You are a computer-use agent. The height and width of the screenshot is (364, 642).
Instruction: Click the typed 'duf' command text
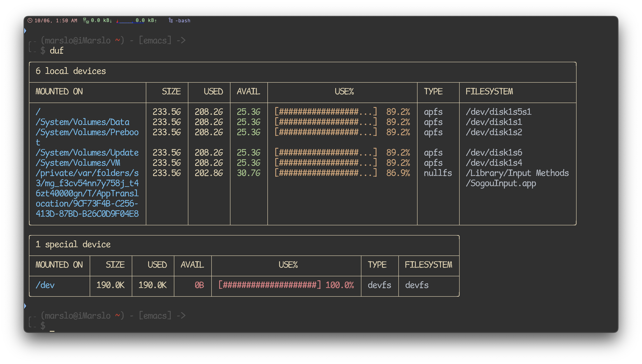[57, 51]
